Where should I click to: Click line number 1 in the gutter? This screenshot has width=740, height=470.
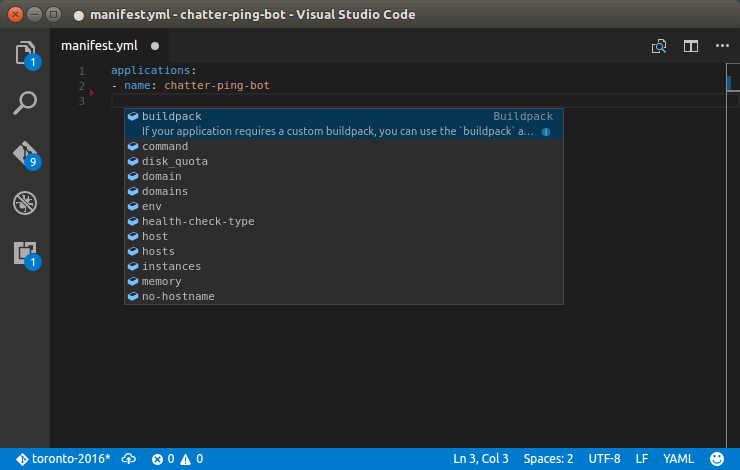(x=82, y=71)
